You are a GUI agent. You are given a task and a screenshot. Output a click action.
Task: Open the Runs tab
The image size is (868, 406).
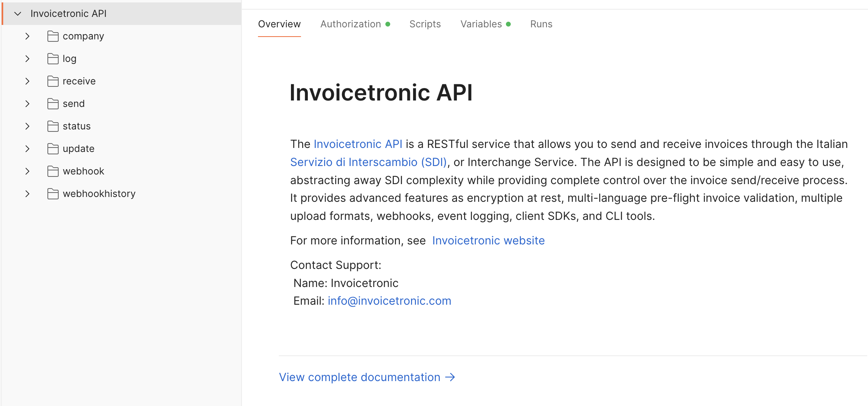[541, 24]
